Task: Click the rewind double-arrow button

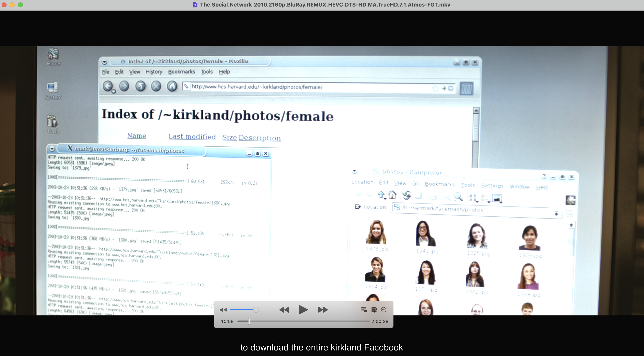Action: (x=284, y=310)
